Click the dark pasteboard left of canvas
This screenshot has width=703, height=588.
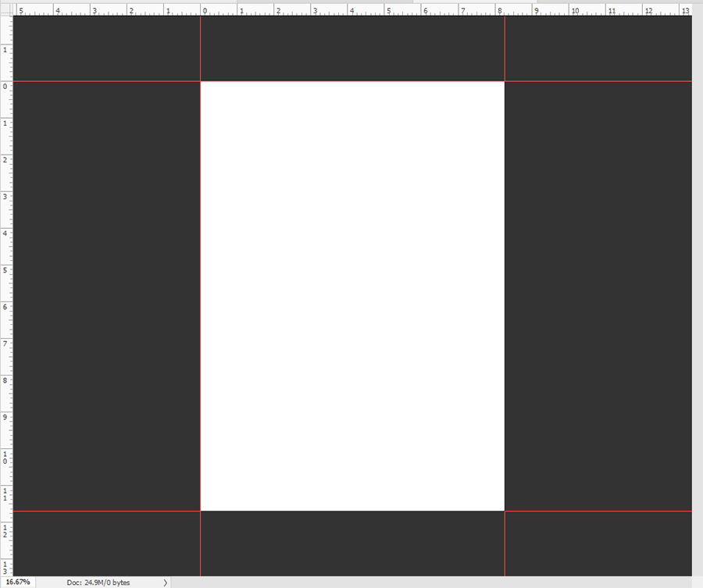tap(106, 296)
